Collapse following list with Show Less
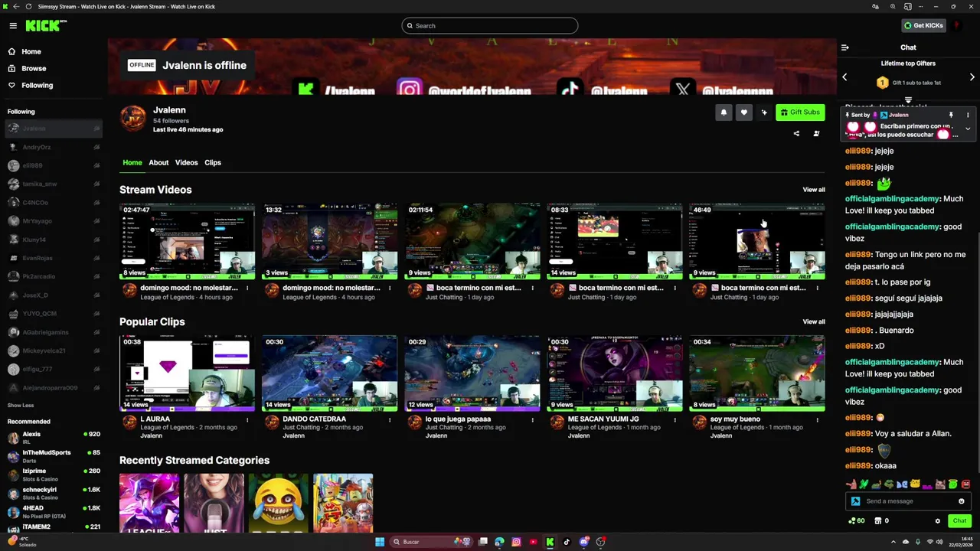This screenshot has width=980, height=551. (21, 406)
